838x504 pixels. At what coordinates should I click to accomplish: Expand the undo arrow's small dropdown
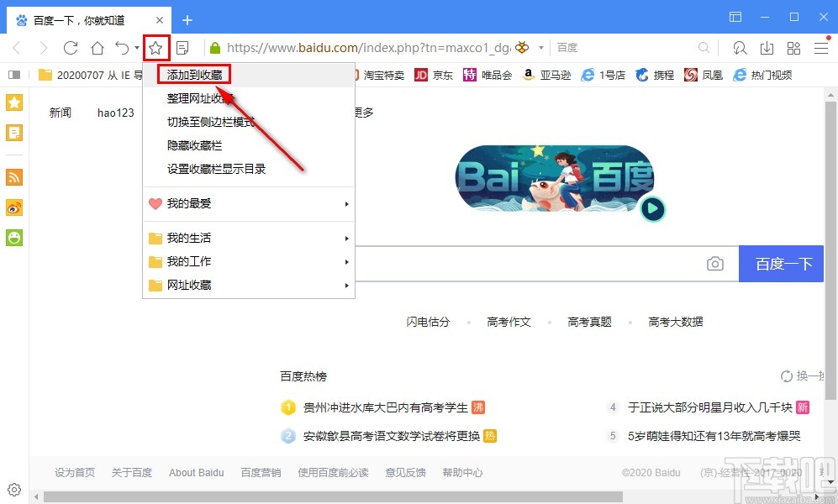pyautogui.click(x=137, y=48)
